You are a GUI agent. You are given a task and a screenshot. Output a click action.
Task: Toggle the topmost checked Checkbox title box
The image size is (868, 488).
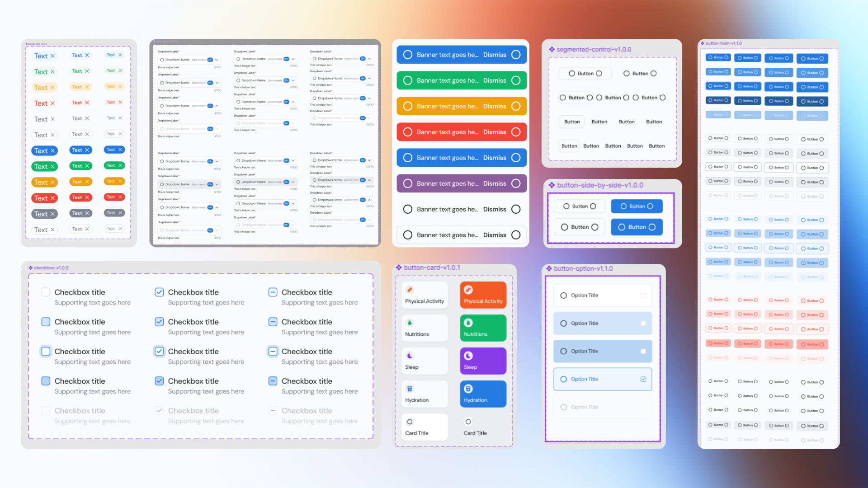(159, 292)
